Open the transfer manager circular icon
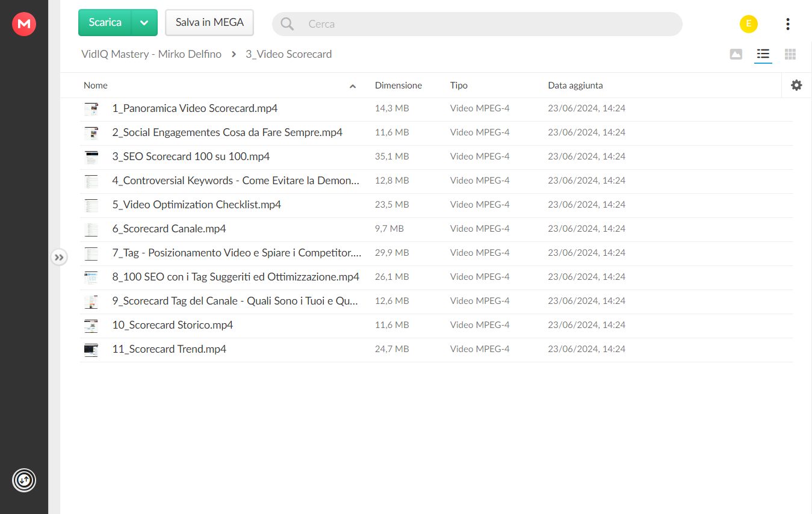812x514 pixels. (x=24, y=480)
